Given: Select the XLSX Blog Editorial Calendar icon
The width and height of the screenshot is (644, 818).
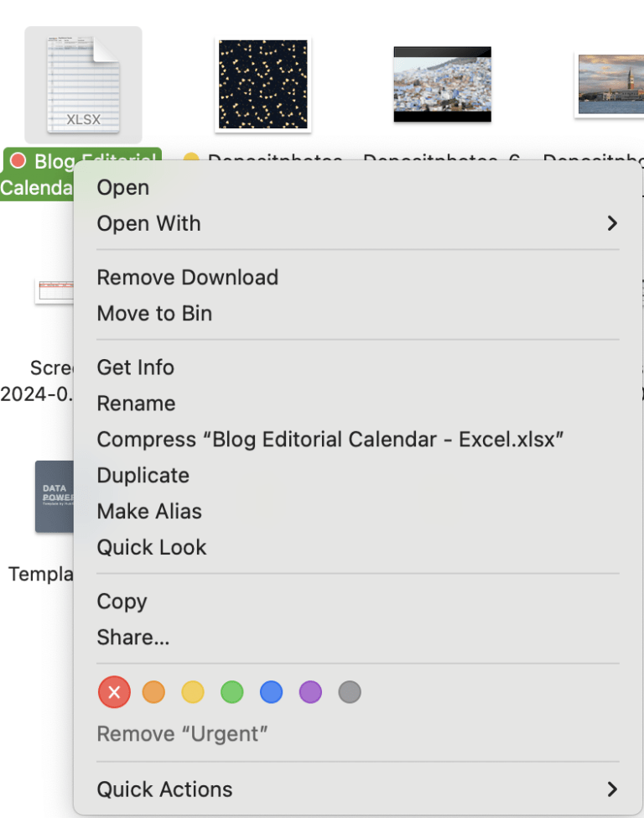Looking at the screenshot, I should [x=82, y=84].
